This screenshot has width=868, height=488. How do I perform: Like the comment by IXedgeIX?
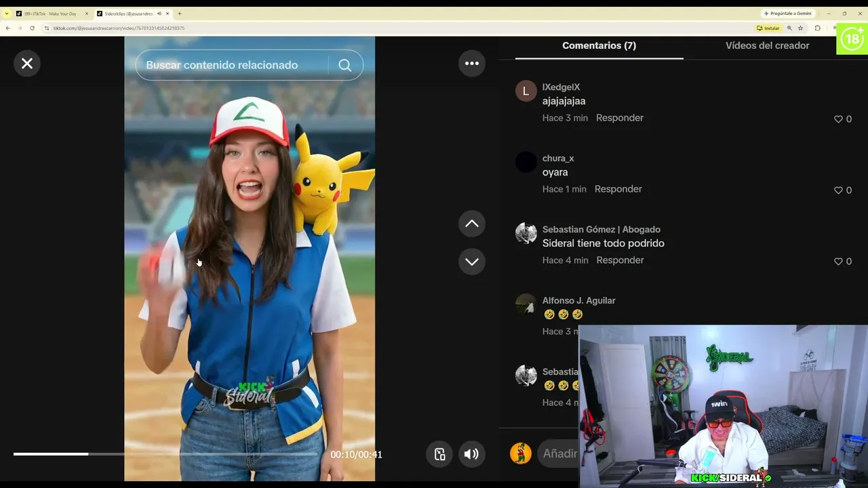tap(838, 119)
